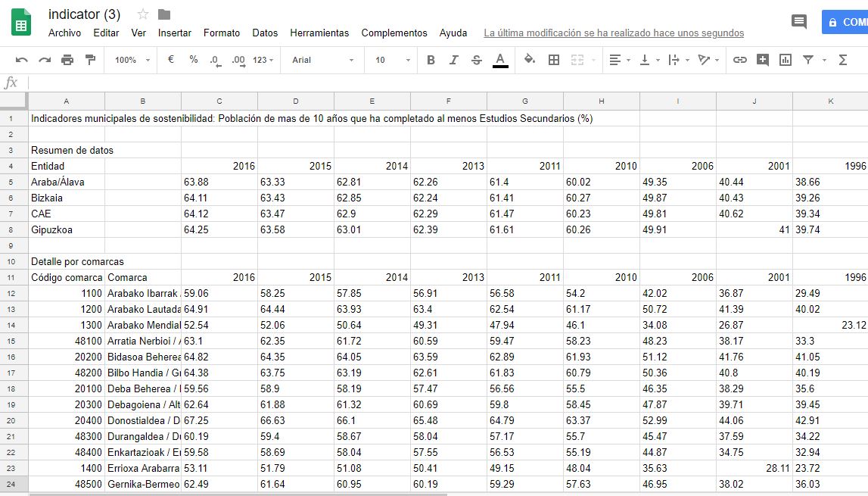
Task: Toggle strikethrough formatting
Action: point(476,60)
